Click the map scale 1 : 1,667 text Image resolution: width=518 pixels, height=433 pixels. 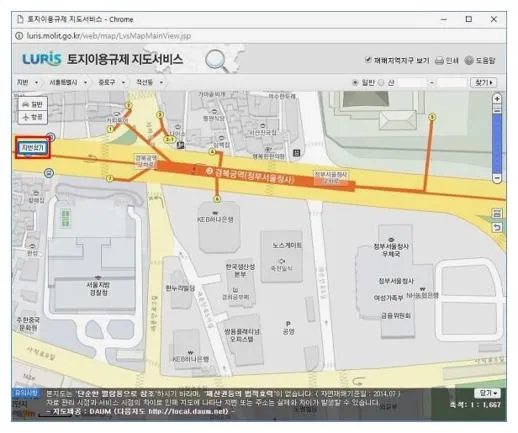475,405
